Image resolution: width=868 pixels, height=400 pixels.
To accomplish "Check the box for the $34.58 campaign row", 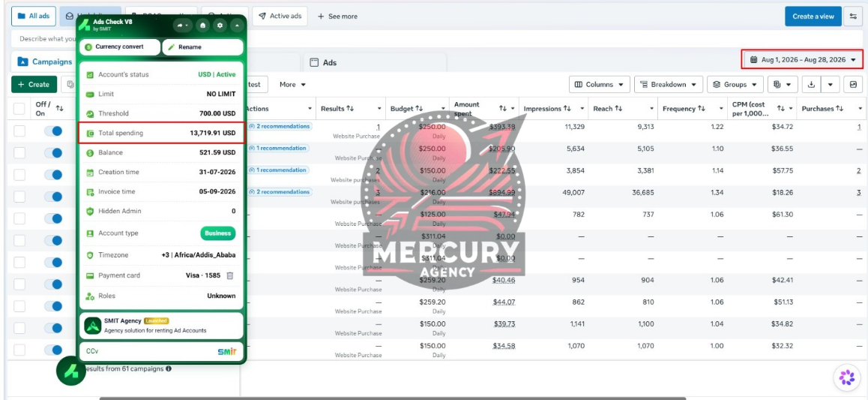I will [x=19, y=350].
